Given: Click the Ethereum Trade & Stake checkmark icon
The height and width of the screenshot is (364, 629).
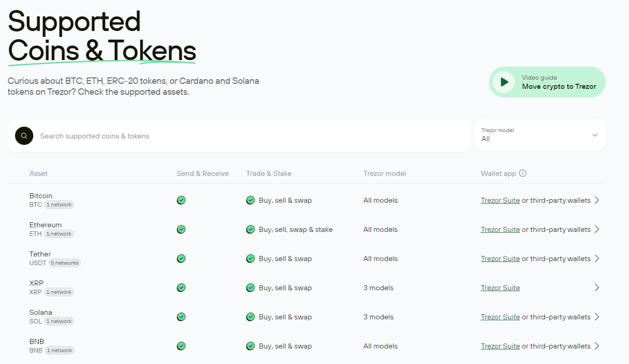Looking at the screenshot, I should [250, 230].
